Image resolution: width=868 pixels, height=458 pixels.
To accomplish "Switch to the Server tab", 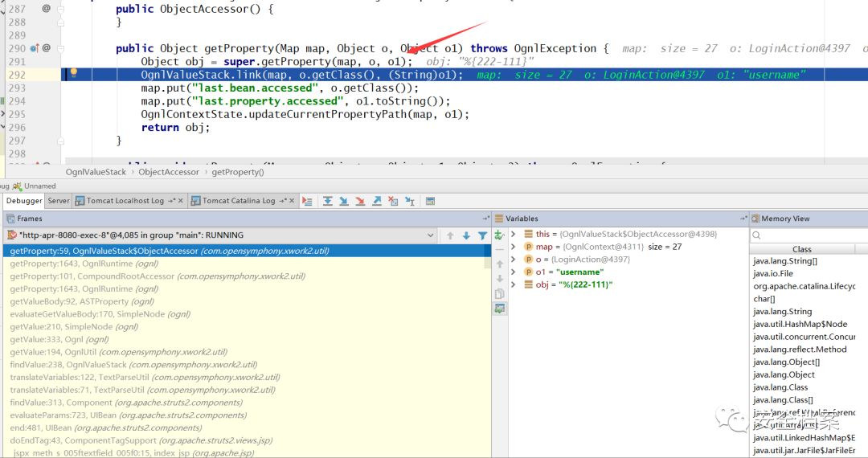I will coord(58,201).
